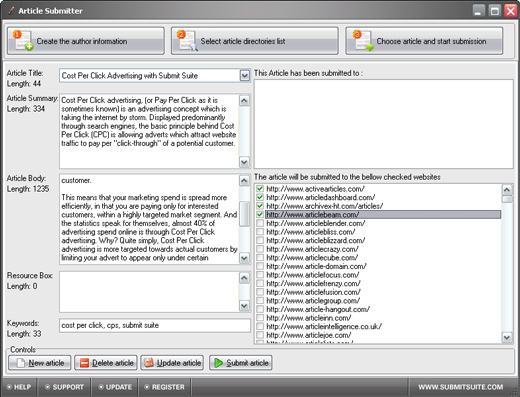
Task: Click the icon on Update article
Action: pos(149,363)
